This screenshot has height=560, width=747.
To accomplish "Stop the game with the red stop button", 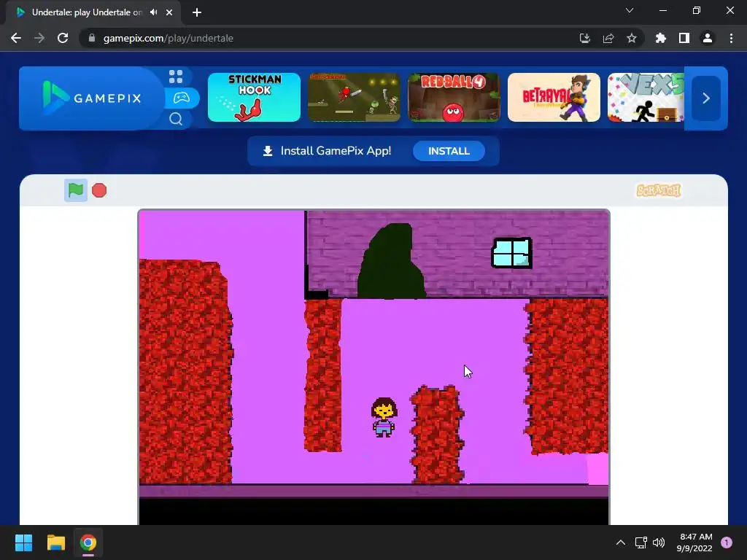I will click(x=99, y=190).
